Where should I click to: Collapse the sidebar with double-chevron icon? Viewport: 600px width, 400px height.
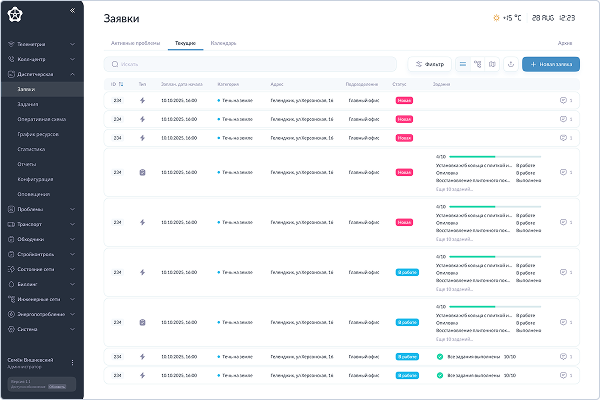point(72,11)
